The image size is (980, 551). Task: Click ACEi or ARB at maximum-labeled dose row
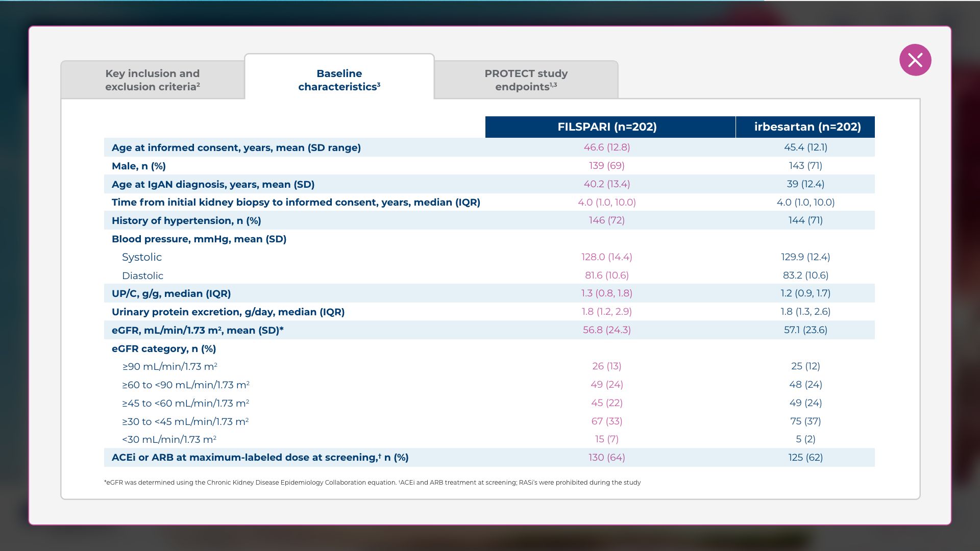pyautogui.click(x=260, y=458)
